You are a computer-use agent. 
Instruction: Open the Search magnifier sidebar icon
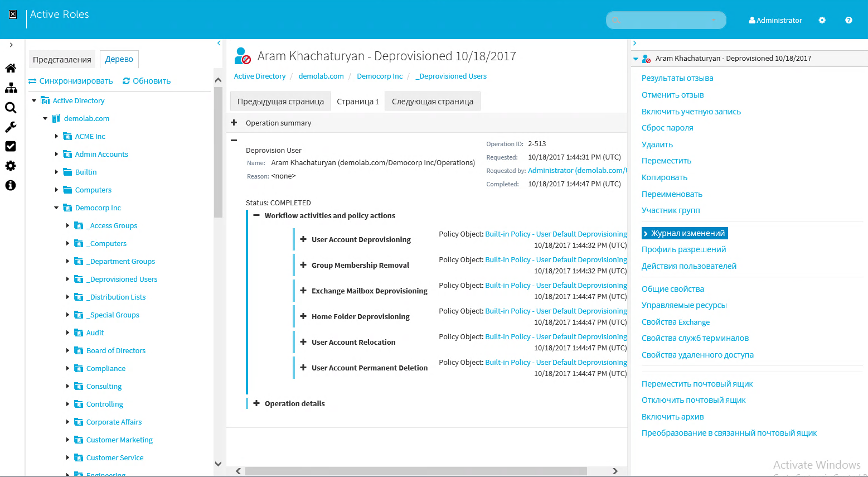point(11,108)
